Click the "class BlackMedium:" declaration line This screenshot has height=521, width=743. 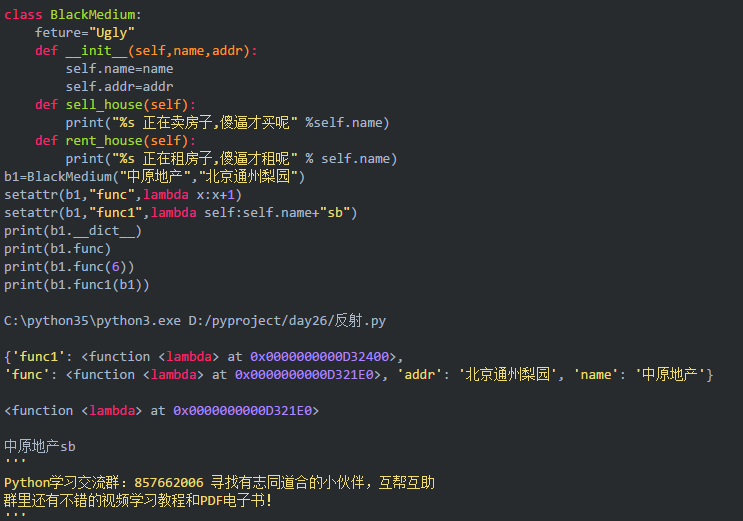[x=73, y=15]
